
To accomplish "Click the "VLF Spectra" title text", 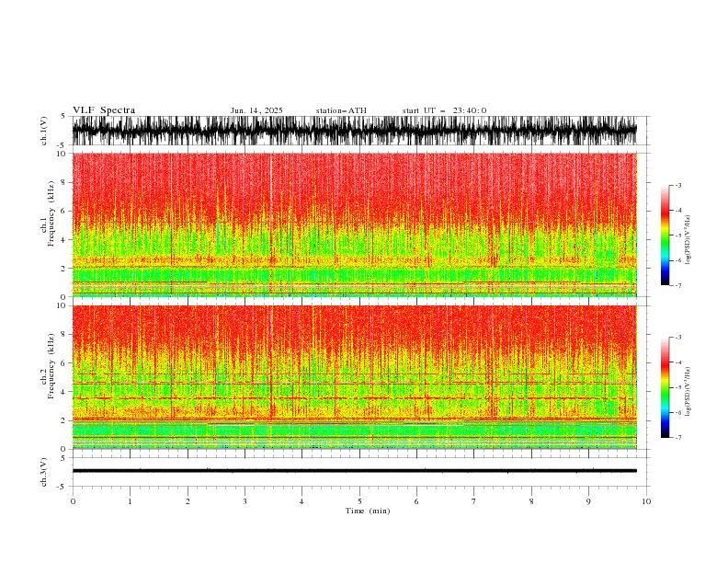I will tap(104, 110).
